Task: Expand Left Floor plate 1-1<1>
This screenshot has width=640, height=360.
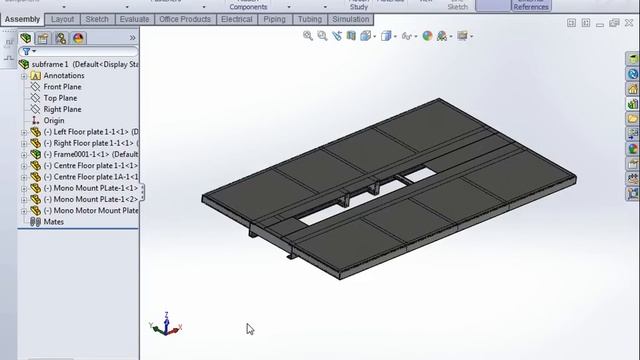Action: 24,132
